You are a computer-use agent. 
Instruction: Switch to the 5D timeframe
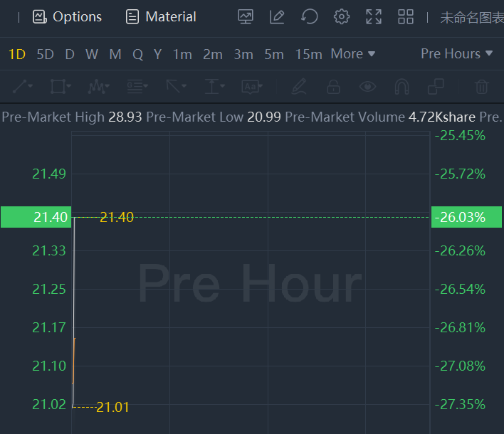pos(45,54)
